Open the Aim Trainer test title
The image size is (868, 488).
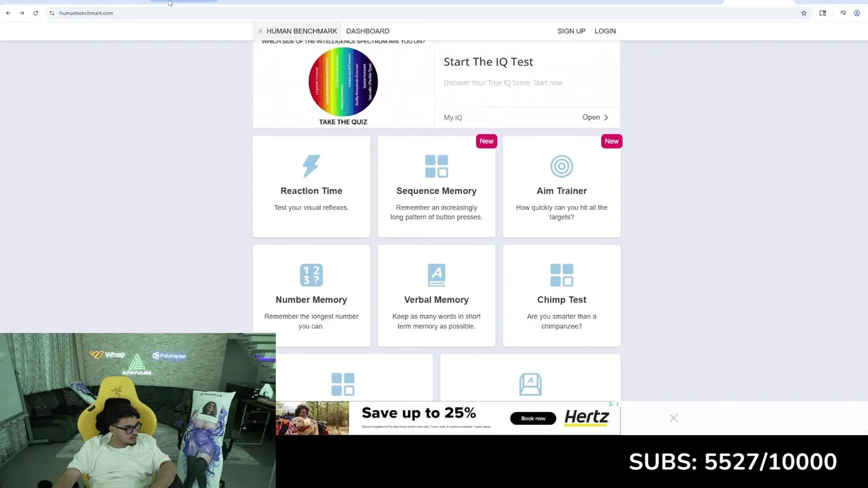click(561, 191)
